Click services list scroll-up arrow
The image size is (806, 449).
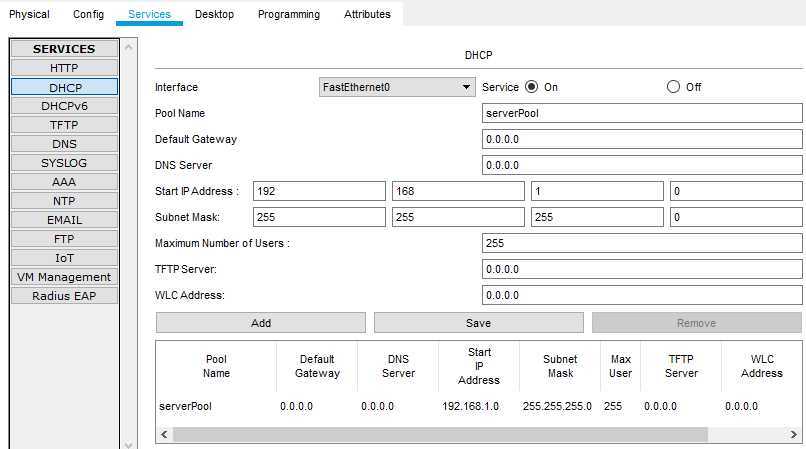[x=129, y=47]
